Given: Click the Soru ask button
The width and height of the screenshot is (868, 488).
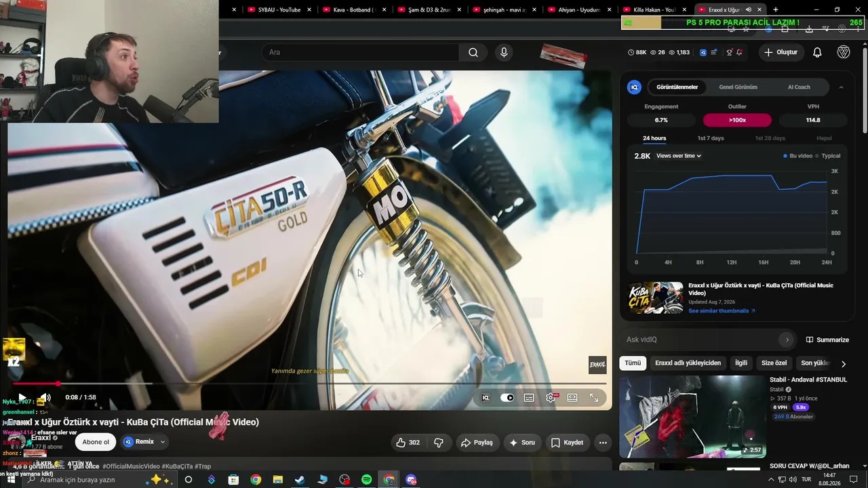Looking at the screenshot, I should click(522, 443).
